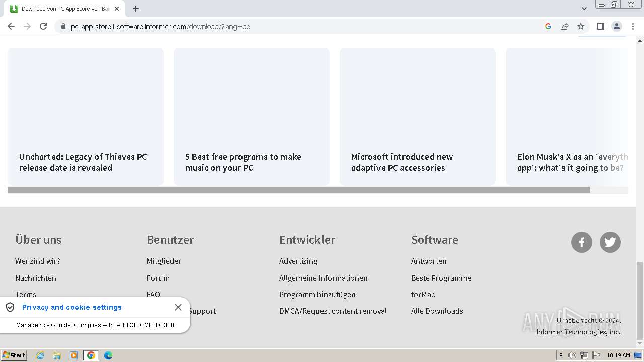Click the Google icon in address bar

point(548,26)
